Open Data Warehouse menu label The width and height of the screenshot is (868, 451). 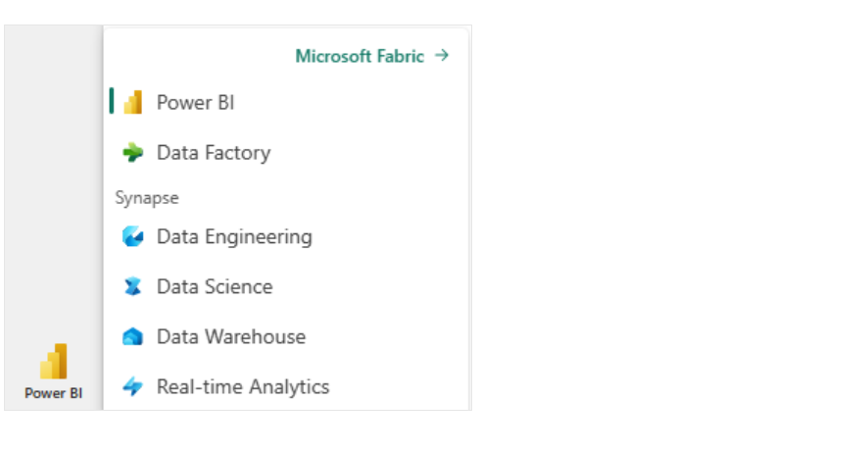231,336
